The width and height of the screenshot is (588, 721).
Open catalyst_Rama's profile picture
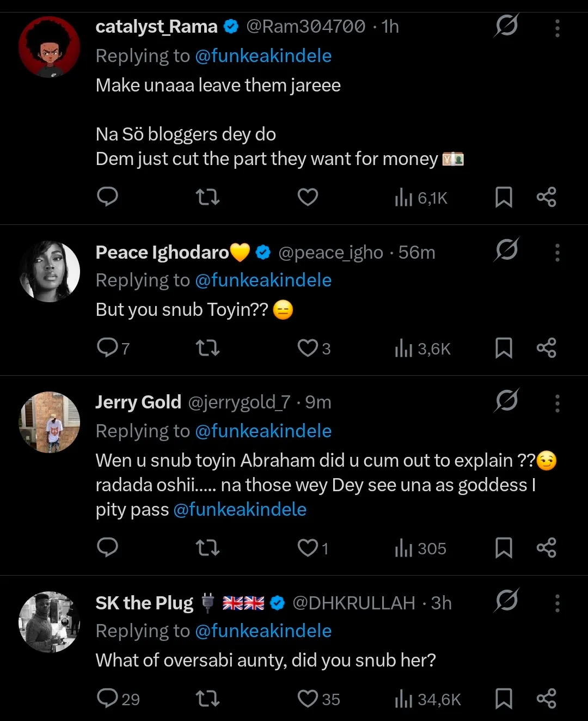point(49,47)
